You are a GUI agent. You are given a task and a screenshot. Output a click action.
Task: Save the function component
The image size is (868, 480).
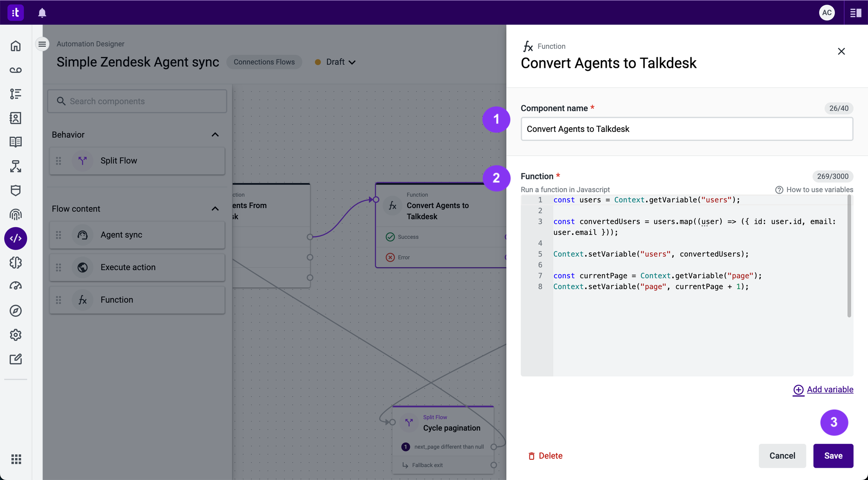click(x=833, y=456)
